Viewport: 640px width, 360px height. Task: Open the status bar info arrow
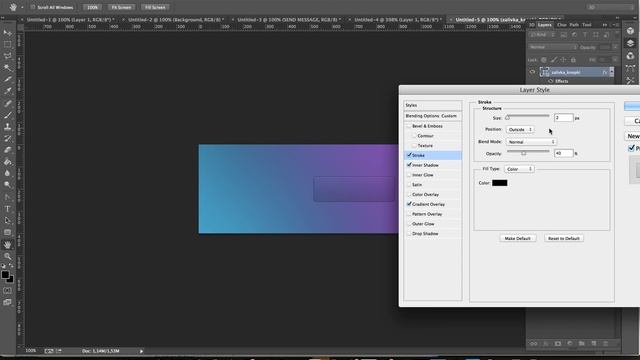(141, 351)
